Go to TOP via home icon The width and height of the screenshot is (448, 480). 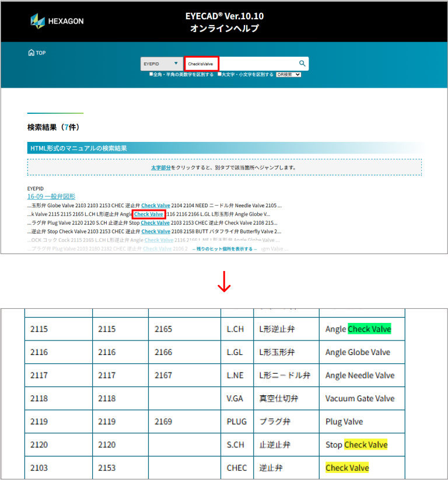(x=31, y=53)
